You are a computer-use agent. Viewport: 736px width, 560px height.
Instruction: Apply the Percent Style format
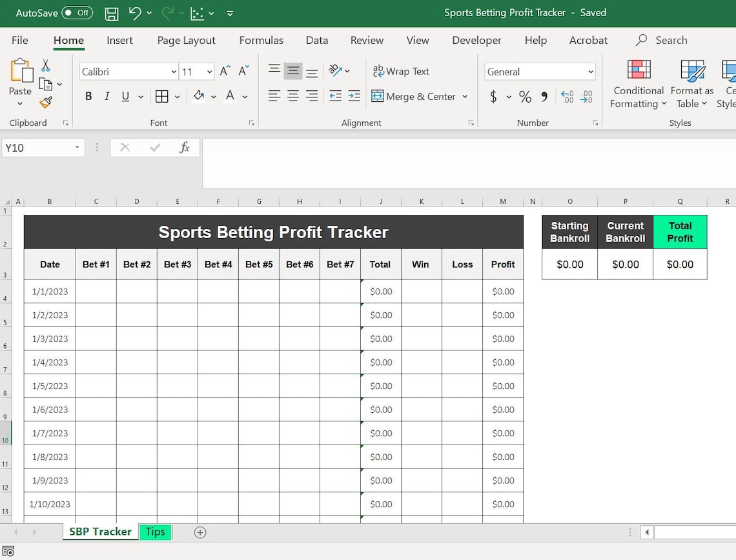point(525,97)
